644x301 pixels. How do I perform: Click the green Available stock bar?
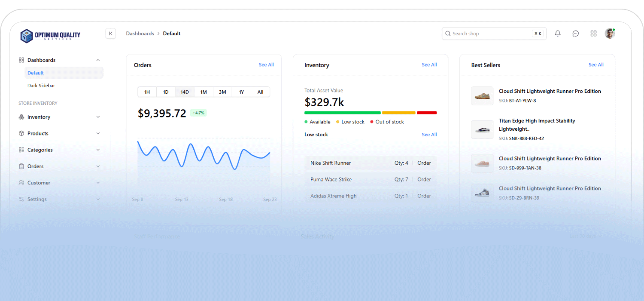point(342,113)
